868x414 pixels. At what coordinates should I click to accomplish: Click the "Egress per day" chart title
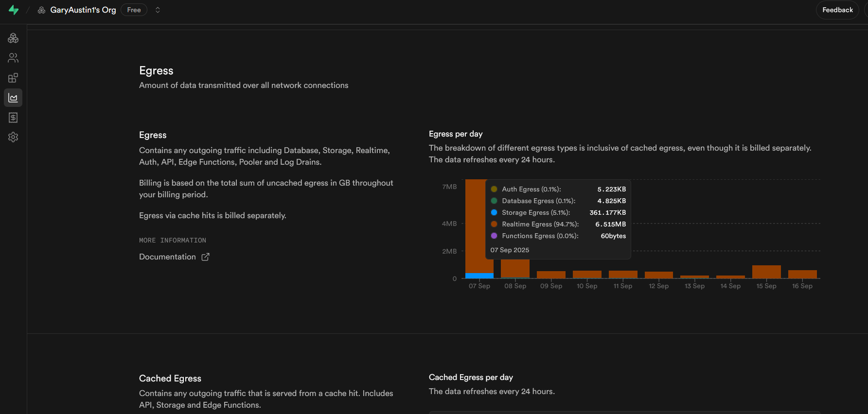click(456, 134)
